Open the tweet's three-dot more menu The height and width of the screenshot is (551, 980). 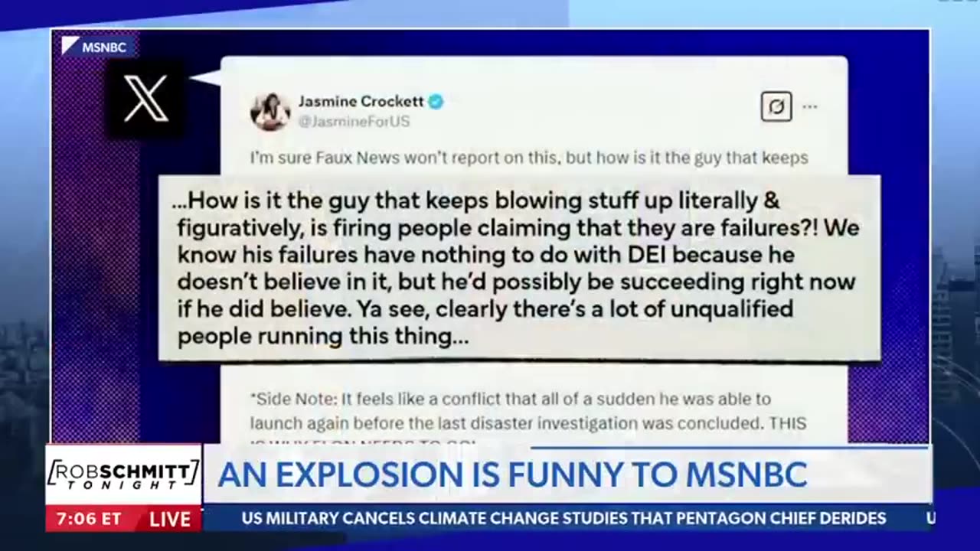[x=810, y=107]
